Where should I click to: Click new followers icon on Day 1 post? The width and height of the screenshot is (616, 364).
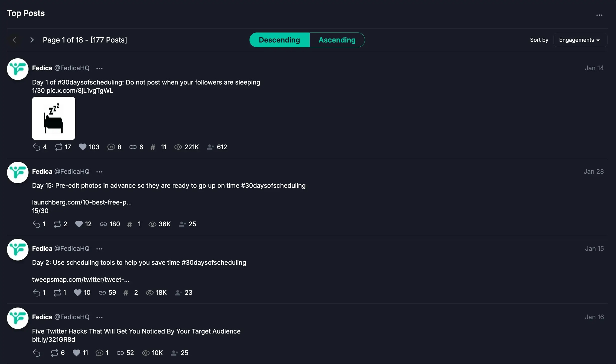pyautogui.click(x=210, y=147)
